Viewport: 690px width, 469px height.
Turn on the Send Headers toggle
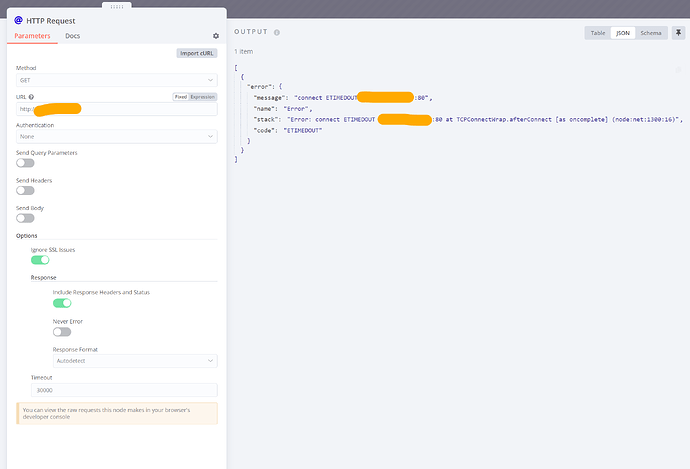click(x=25, y=191)
